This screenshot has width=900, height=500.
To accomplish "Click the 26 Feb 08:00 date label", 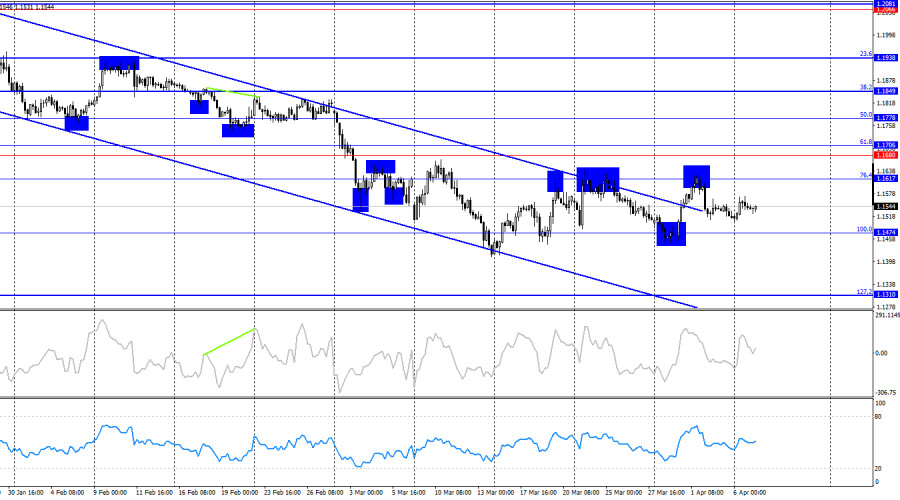I will [325, 493].
